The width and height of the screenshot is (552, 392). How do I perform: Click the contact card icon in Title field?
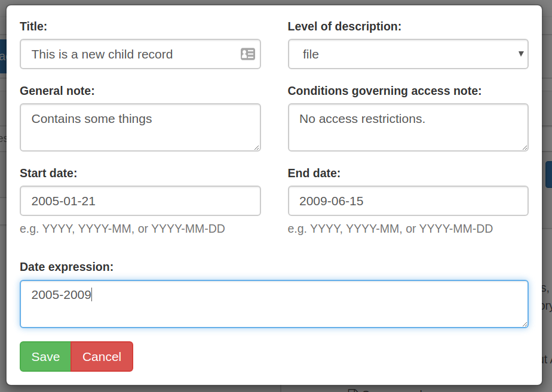coord(247,54)
